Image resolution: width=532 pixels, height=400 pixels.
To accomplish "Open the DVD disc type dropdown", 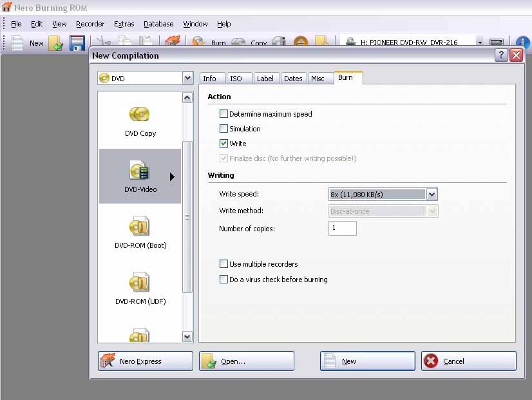I will click(x=187, y=79).
